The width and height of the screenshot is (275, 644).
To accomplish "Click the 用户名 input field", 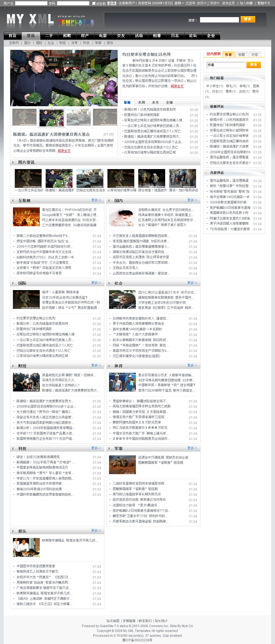I will [31, 3].
